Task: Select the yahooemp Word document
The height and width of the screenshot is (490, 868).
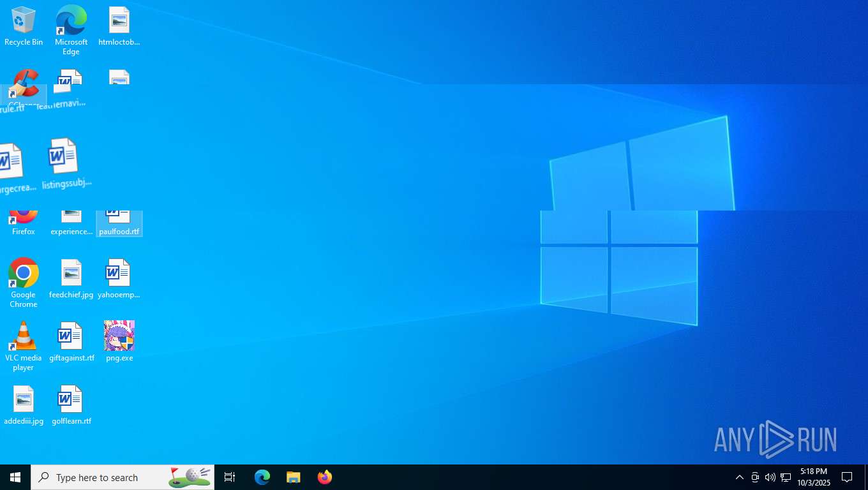Action: coord(119,279)
